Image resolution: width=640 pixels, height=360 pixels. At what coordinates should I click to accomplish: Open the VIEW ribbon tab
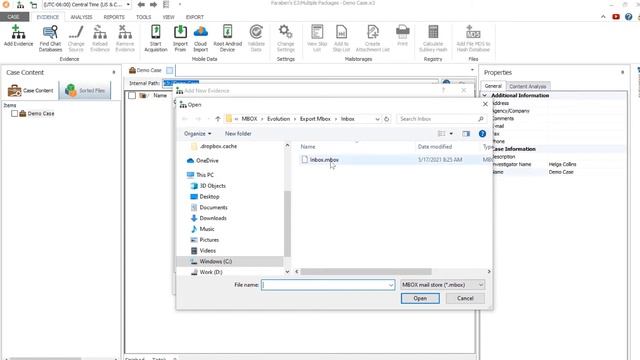point(169,17)
